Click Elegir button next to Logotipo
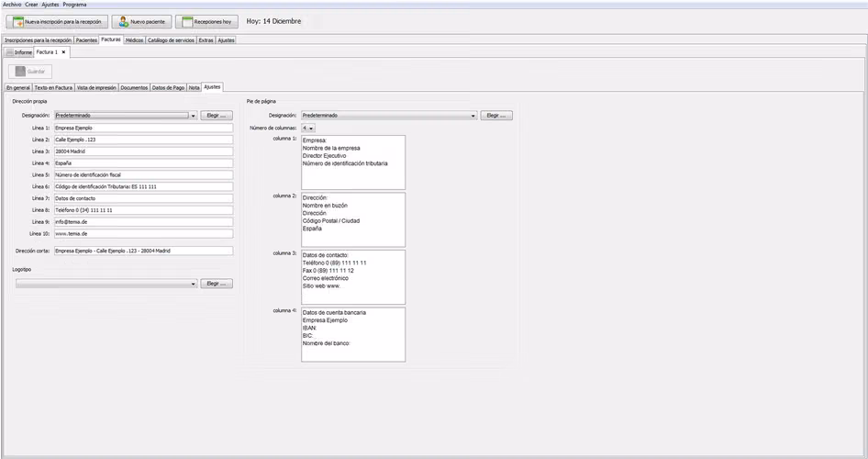 tap(217, 284)
